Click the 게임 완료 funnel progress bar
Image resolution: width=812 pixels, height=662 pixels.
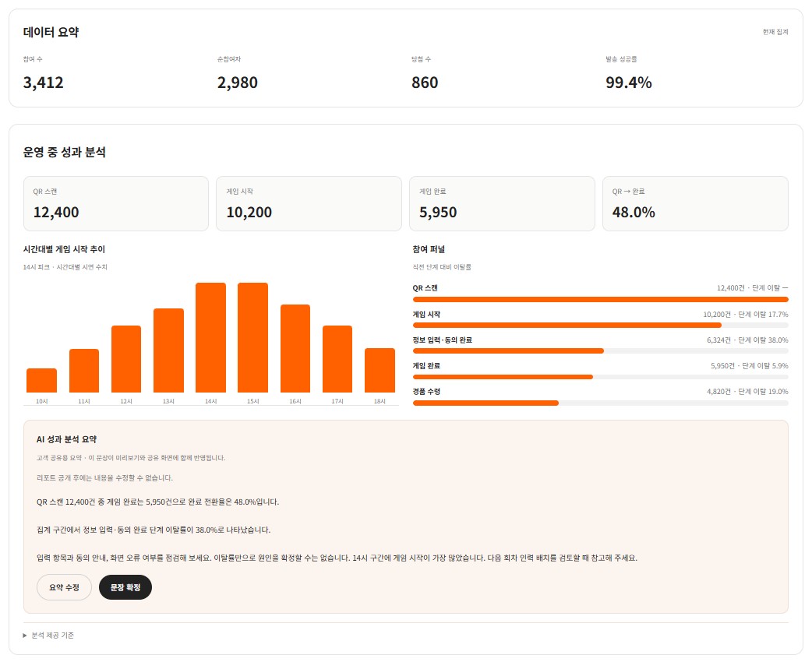[600, 377]
